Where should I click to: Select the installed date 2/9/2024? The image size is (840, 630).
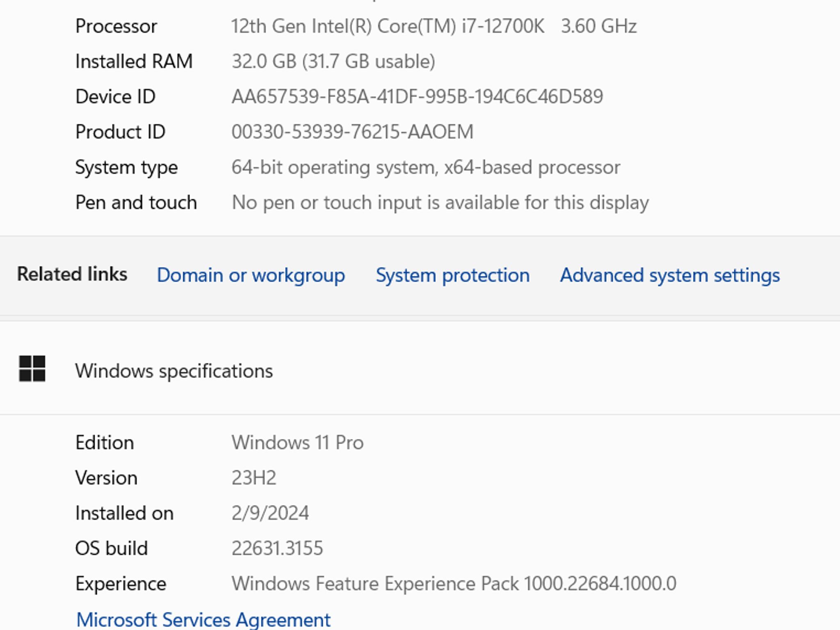(x=270, y=513)
